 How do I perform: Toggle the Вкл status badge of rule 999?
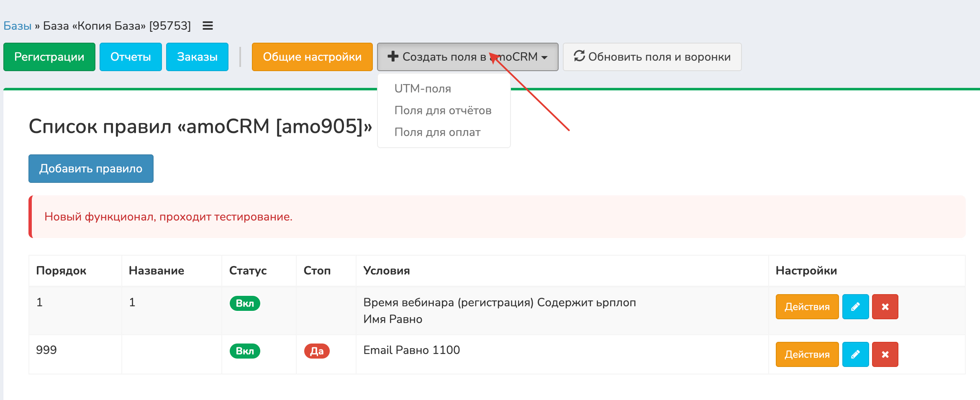[245, 351]
